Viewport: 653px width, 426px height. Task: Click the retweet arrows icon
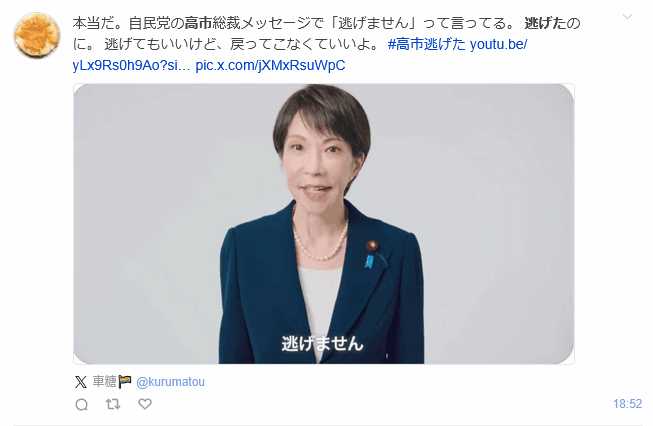(x=113, y=404)
